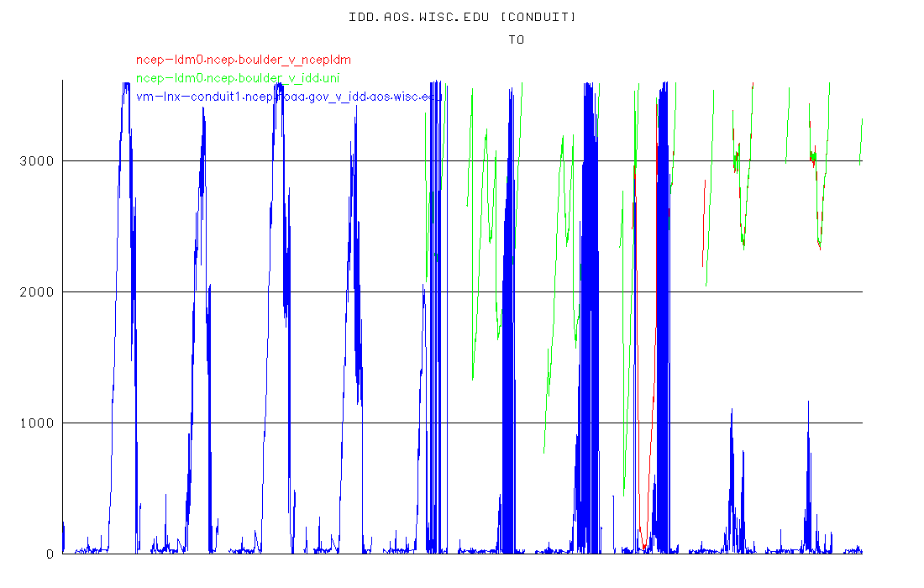Image resolution: width=924 pixels, height=588 pixels.
Task: Click the top of the first blue peak
Action: [x=126, y=84]
